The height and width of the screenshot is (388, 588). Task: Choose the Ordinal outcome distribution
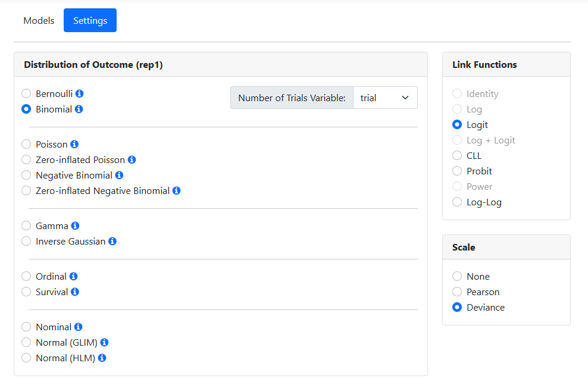[26, 277]
